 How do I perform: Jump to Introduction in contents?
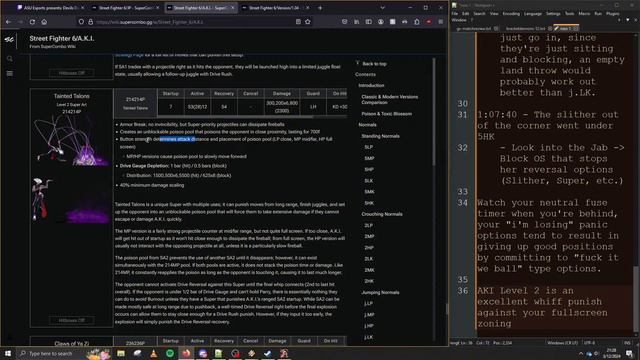371,86
